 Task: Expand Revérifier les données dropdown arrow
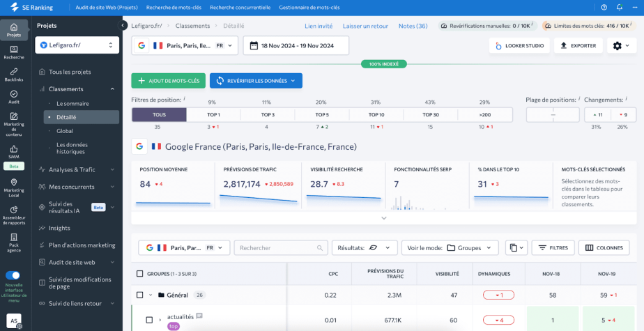[x=293, y=81]
